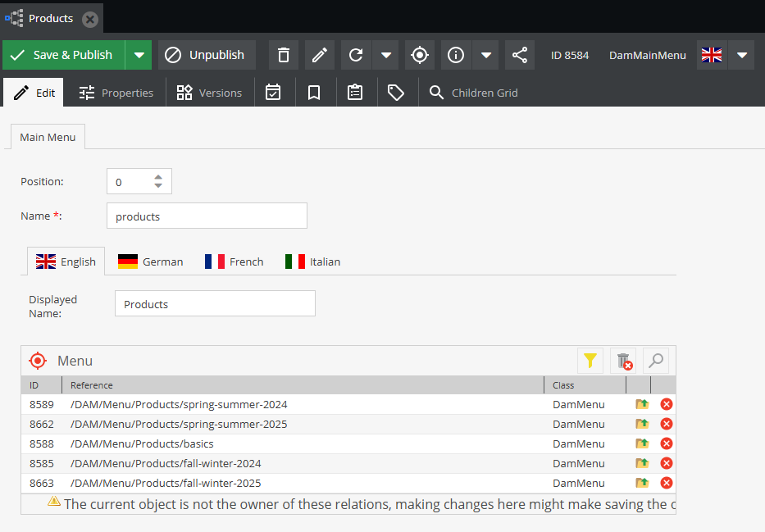
Task: Click the search magnifier in Menu panel
Action: click(x=655, y=361)
